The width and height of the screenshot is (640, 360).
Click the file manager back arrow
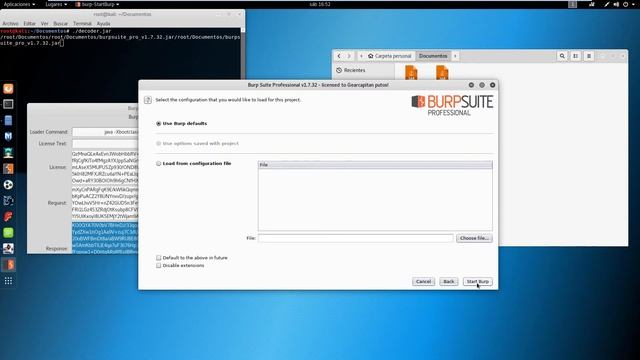(339, 56)
